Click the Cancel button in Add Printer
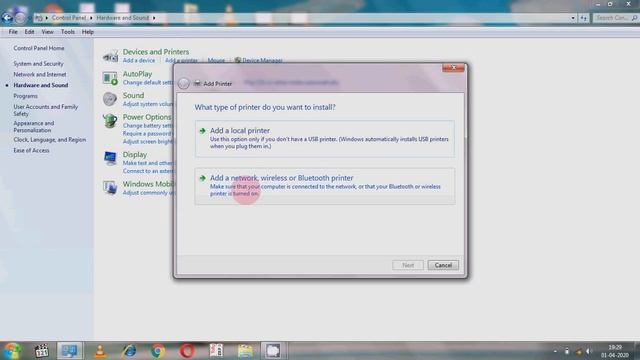 443,265
